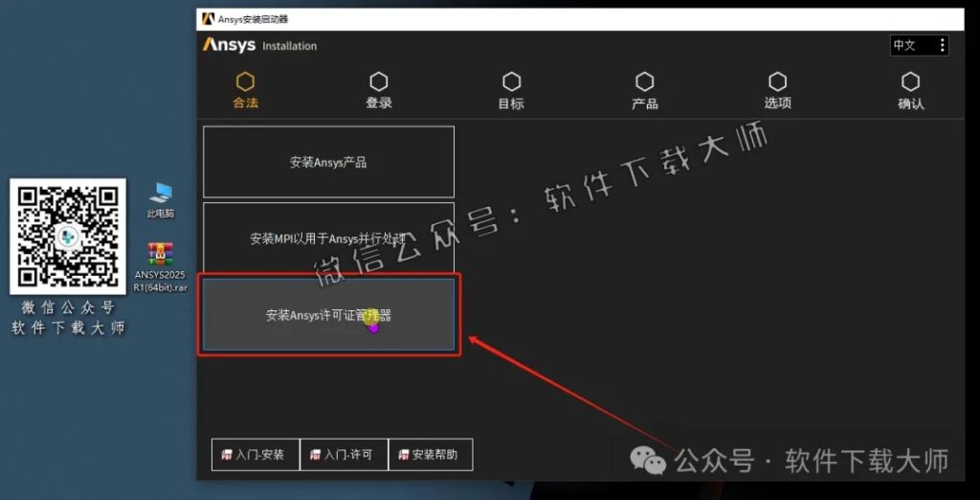The image size is (980, 500).
Task: Open the 入门-许可 PDF guide
Action: [344, 454]
